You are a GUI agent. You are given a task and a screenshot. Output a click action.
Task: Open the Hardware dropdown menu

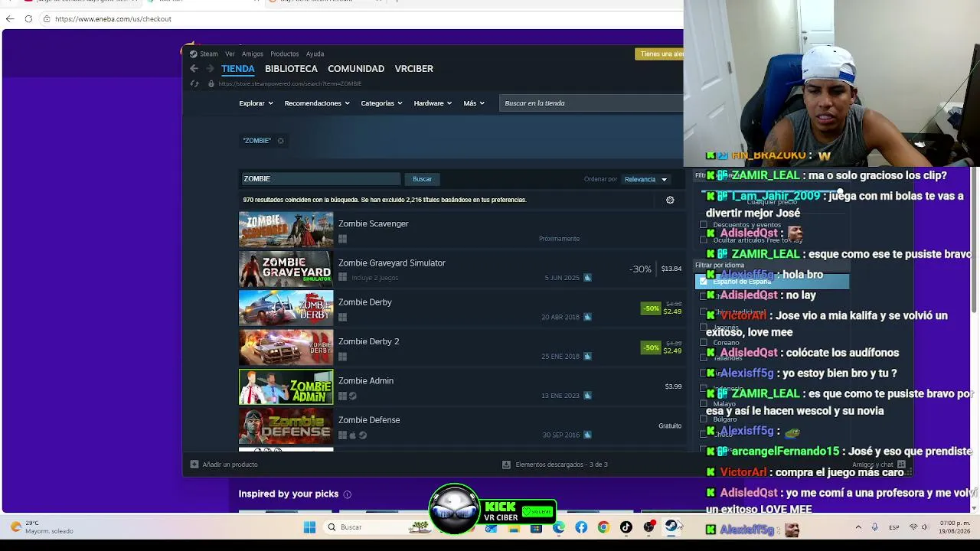pyautogui.click(x=433, y=103)
